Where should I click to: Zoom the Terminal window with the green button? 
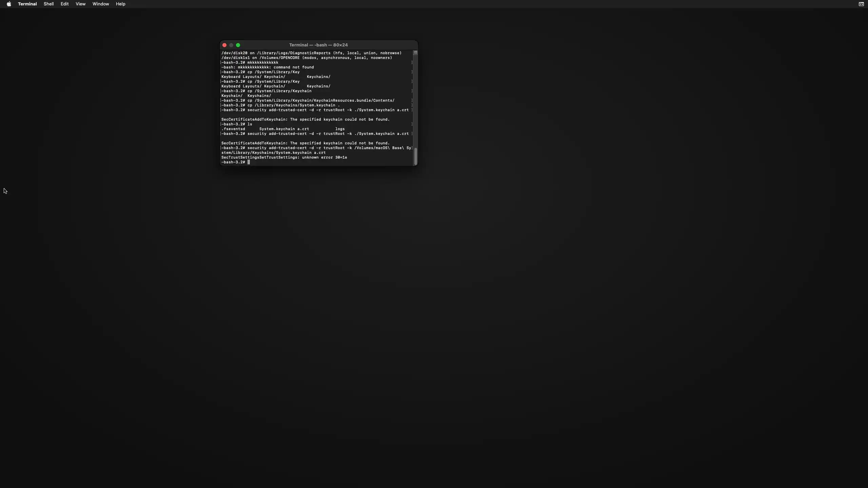point(238,45)
